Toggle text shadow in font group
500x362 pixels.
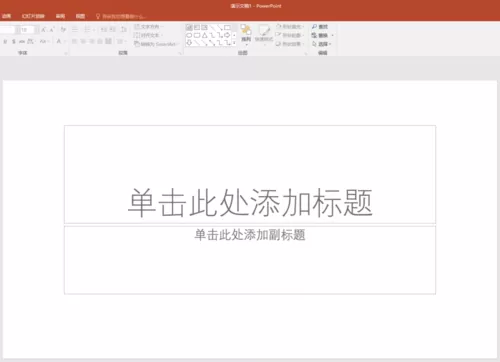14,41
